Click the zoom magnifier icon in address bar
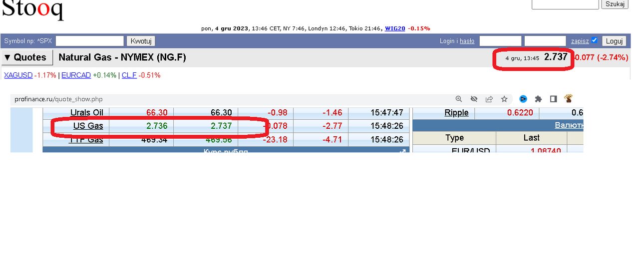Image resolution: width=644 pixels, height=266 pixels. tap(459, 99)
